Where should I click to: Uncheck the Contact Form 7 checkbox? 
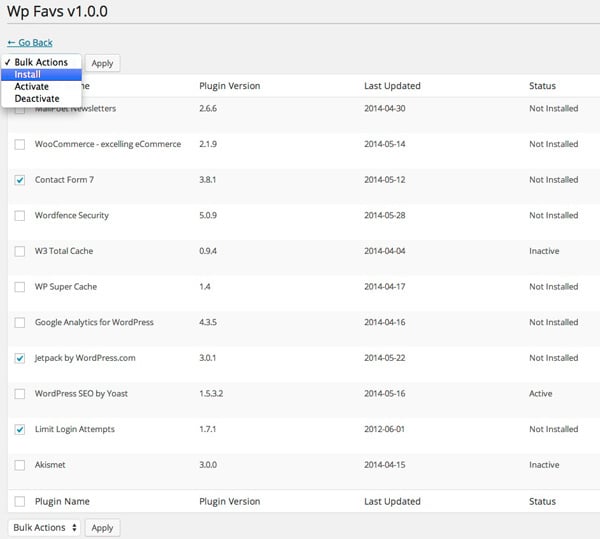pos(20,180)
